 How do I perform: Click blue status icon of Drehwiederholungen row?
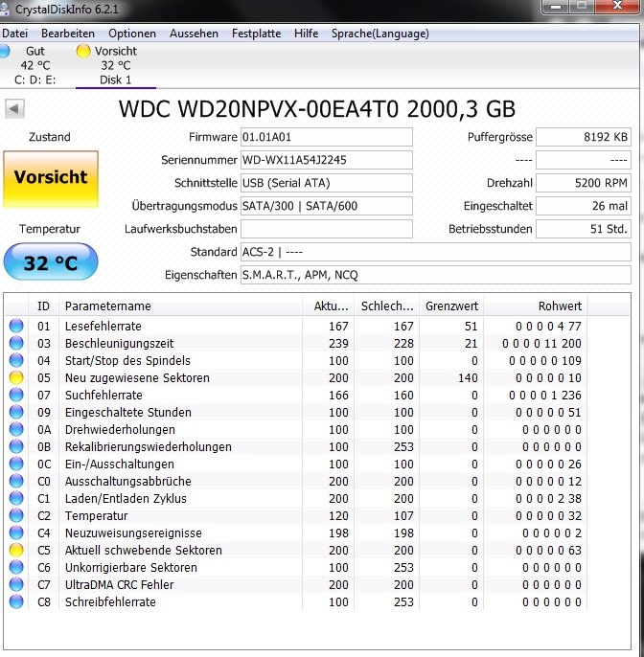[x=16, y=429]
